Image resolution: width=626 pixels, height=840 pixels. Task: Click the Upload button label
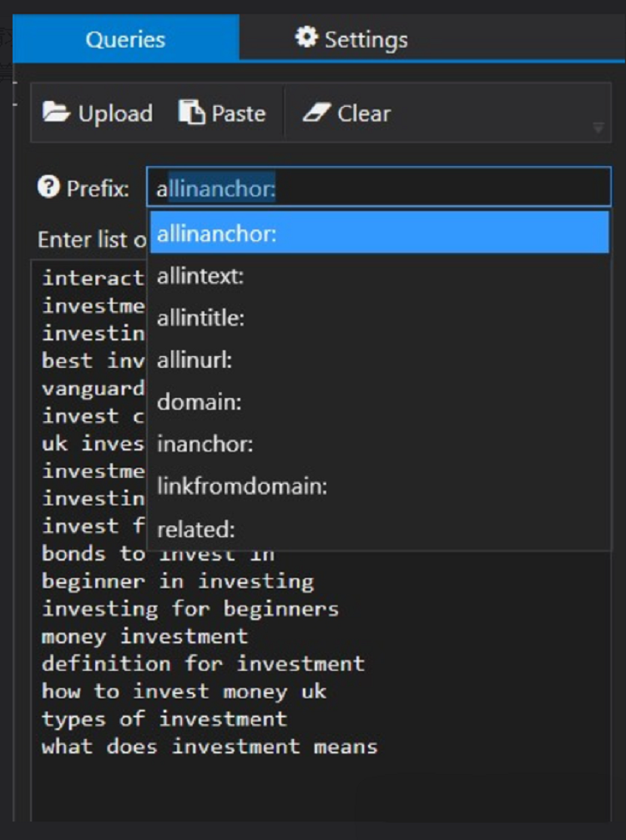pyautogui.click(x=115, y=113)
